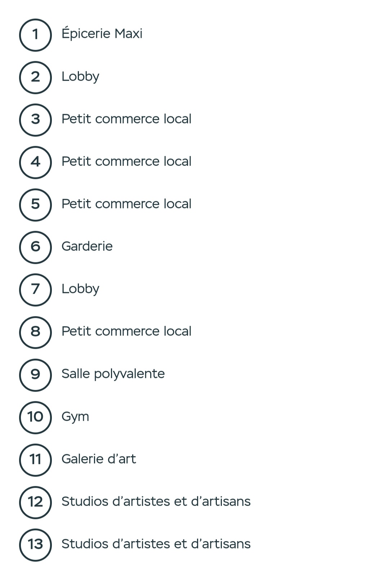Select the circled number 13 marker

(35, 545)
